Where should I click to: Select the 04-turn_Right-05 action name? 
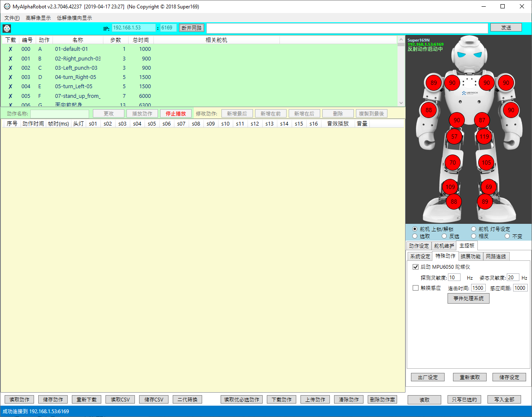[x=76, y=77]
